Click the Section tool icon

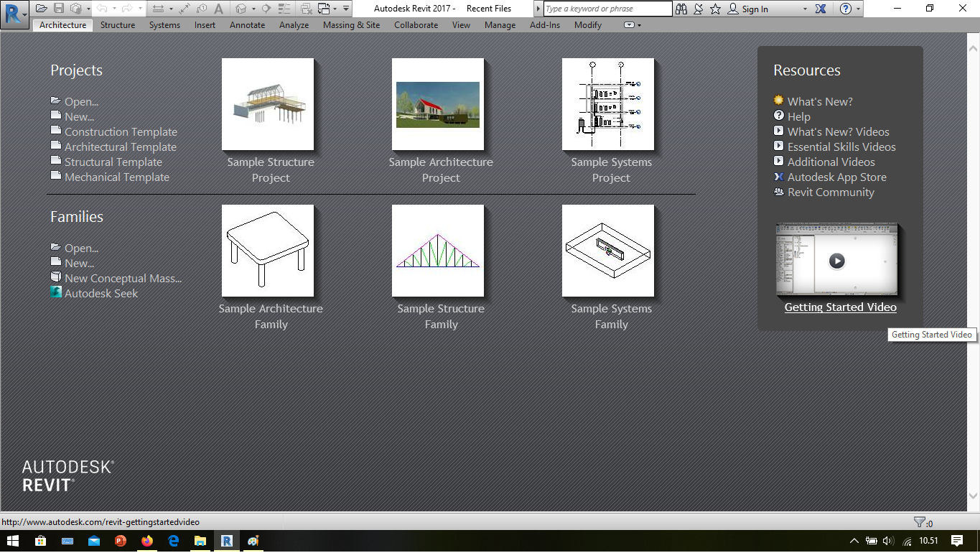[266, 9]
